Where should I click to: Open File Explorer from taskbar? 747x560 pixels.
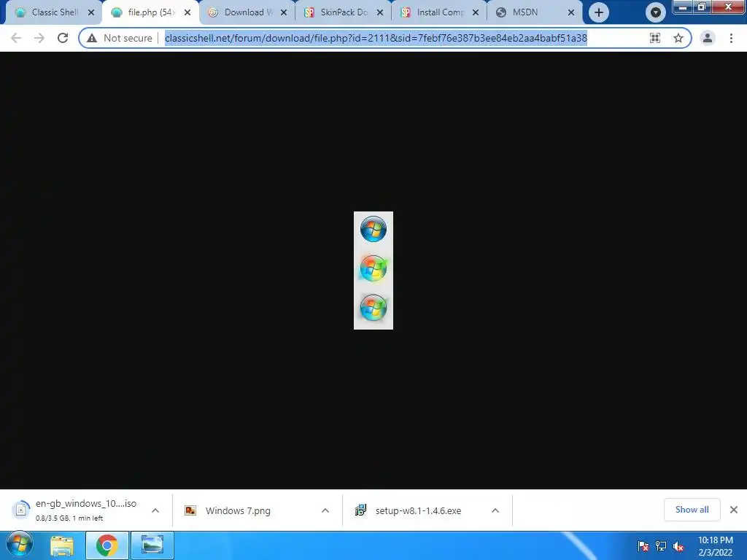62,545
